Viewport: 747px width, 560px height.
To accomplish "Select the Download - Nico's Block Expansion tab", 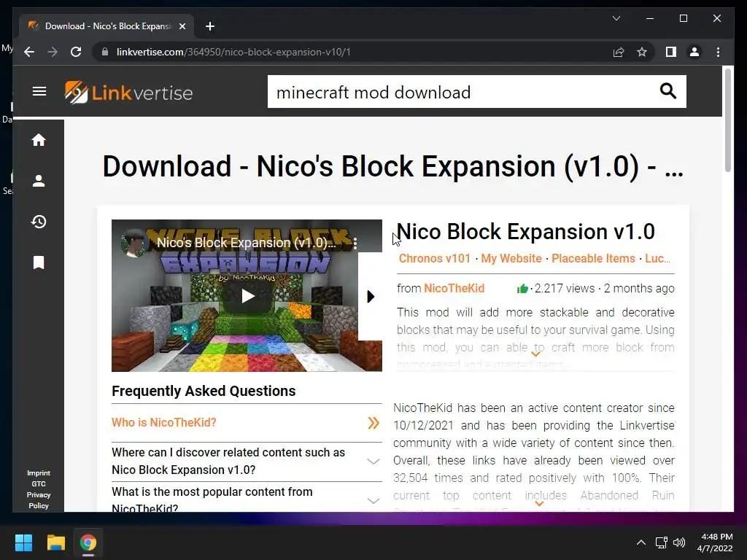I will coord(106,26).
